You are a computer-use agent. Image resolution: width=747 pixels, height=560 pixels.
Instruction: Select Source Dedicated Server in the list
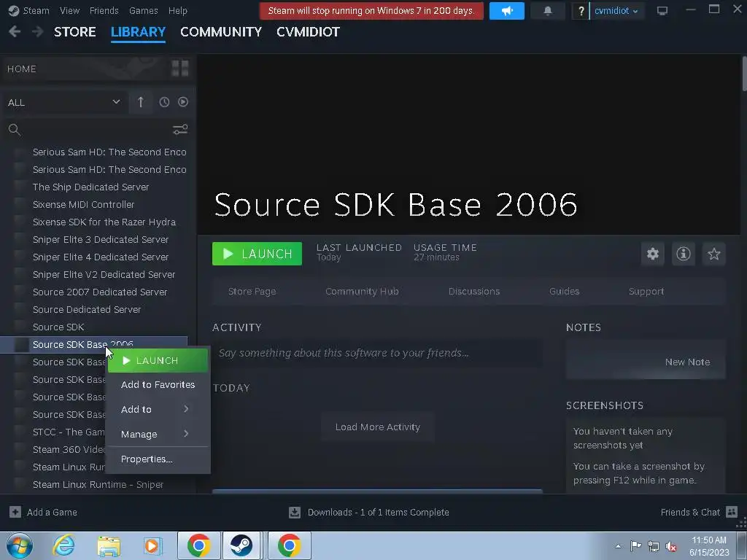[x=87, y=309]
